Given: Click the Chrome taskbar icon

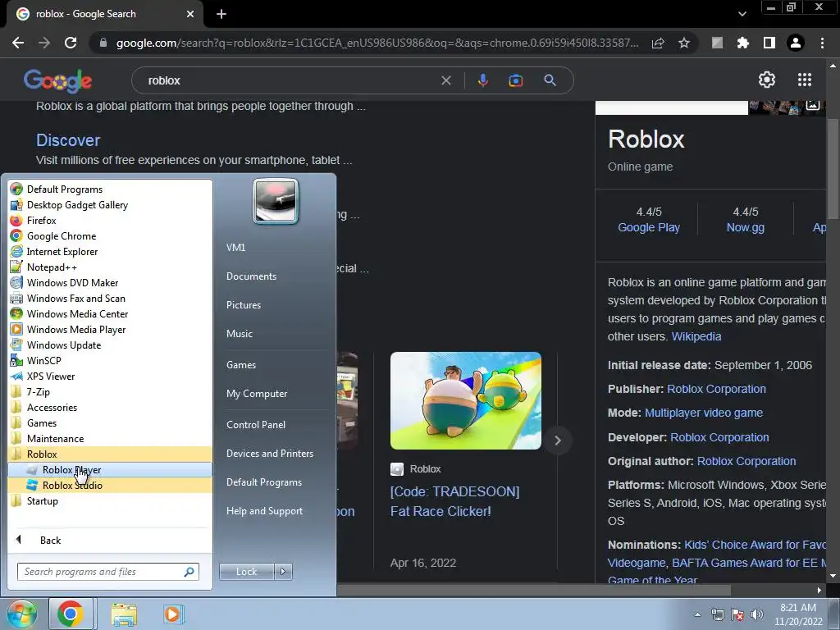Looking at the screenshot, I should tap(71, 614).
